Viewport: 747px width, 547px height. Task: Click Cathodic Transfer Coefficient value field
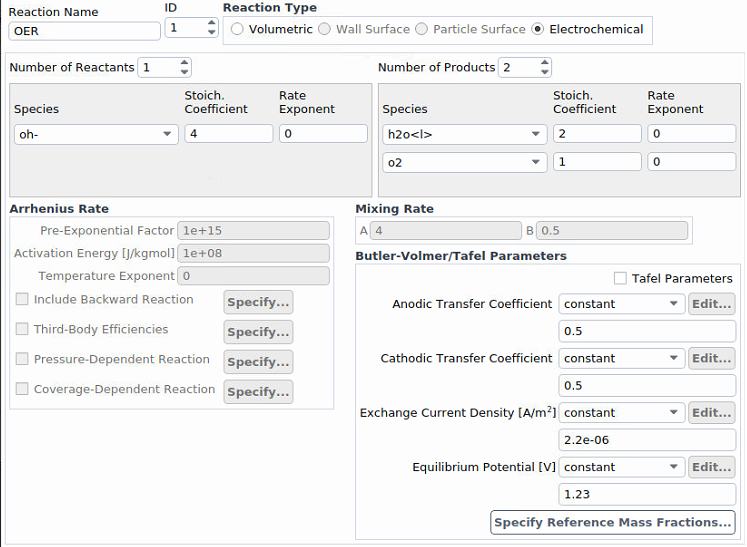click(647, 385)
